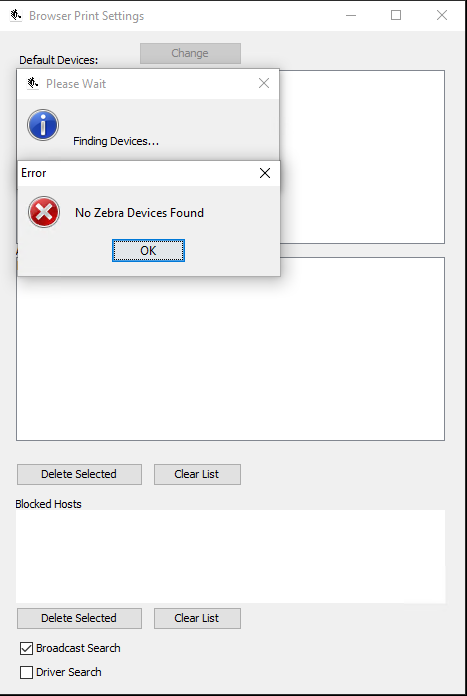The width and height of the screenshot is (467, 696).
Task: Click the Change button for default devices
Action: click(190, 53)
